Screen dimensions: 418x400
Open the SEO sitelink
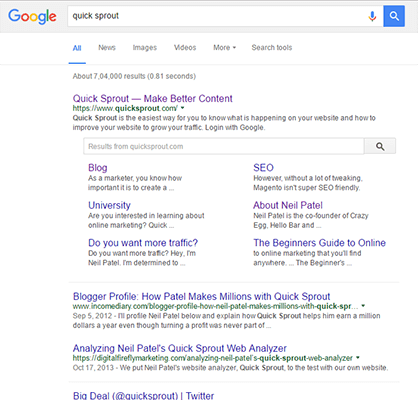pyautogui.click(x=263, y=168)
